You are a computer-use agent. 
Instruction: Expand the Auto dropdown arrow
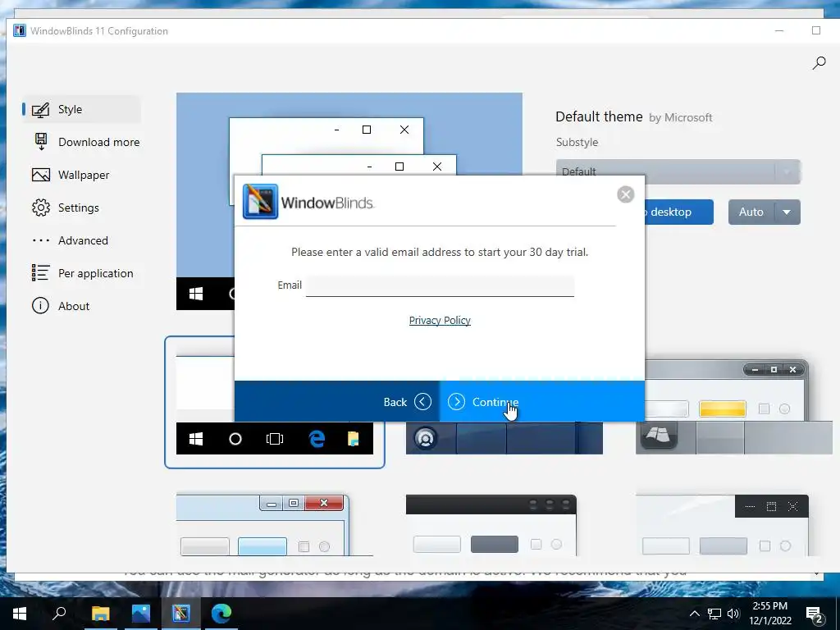pos(787,212)
